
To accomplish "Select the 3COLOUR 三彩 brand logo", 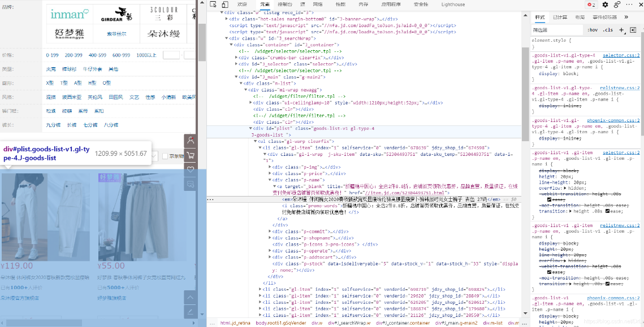I will tap(163, 14).
